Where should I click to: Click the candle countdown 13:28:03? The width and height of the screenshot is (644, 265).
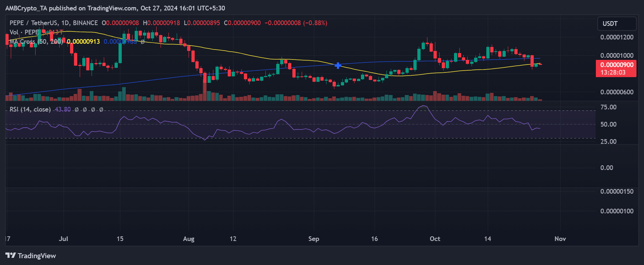coord(613,72)
